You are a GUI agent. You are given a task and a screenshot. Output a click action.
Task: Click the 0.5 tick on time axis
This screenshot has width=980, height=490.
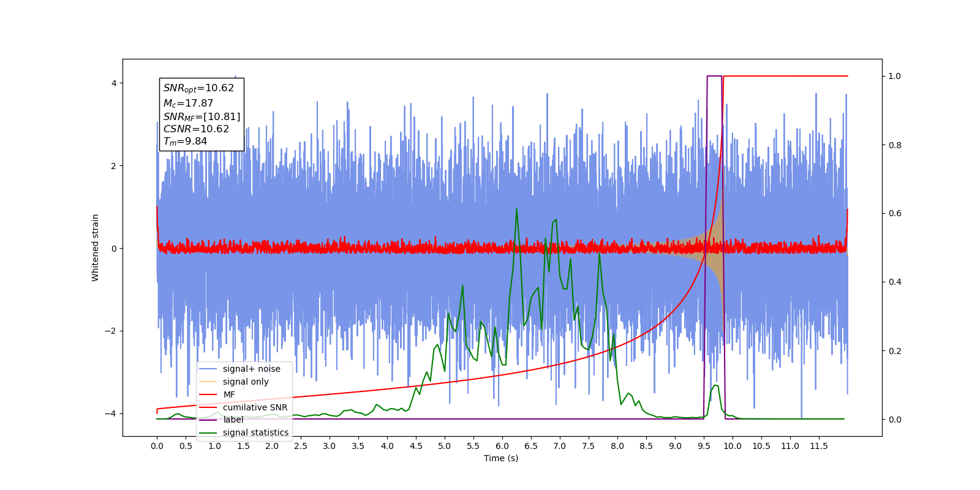(x=186, y=446)
